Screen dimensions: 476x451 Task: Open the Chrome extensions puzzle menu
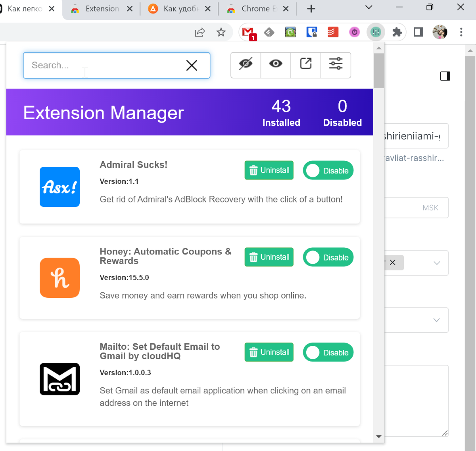tap(397, 32)
